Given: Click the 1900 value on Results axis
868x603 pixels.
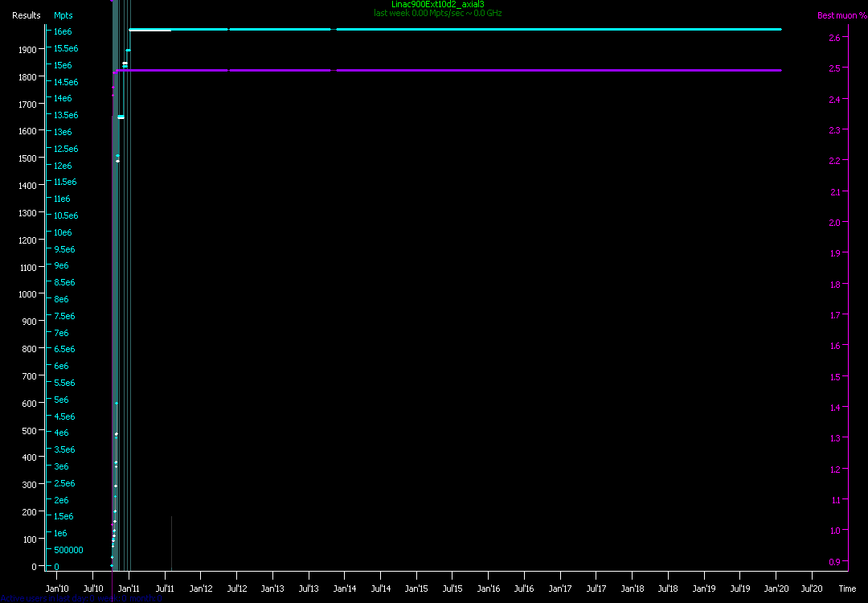Looking at the screenshot, I should pos(26,49).
